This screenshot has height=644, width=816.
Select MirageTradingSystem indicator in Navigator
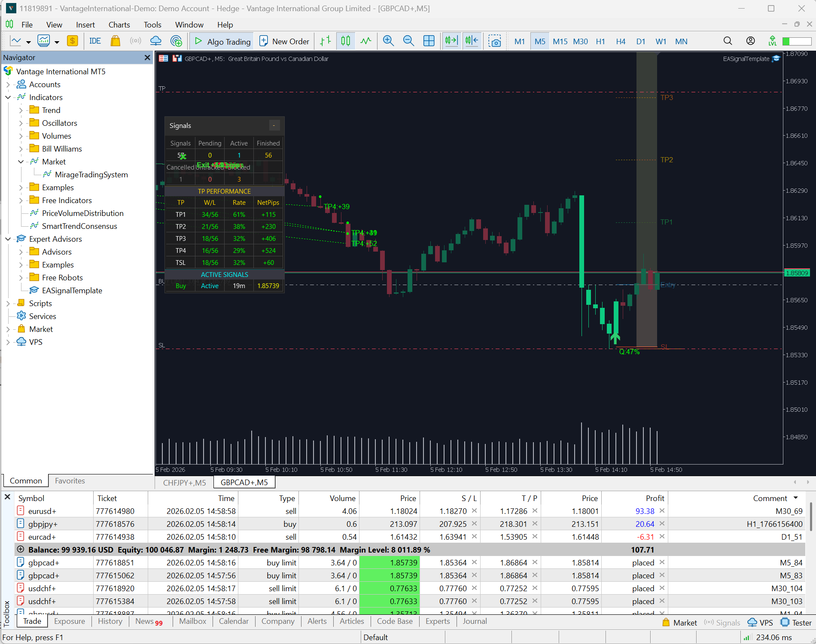(91, 175)
